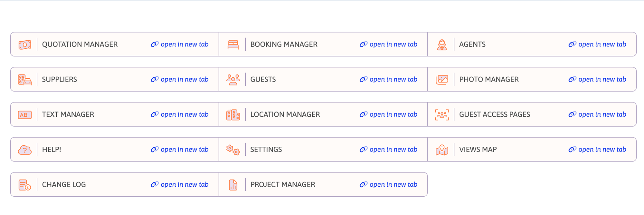Image resolution: width=644 pixels, height=215 pixels.
Task: Open Project Manager in new tab
Action: (x=393, y=185)
